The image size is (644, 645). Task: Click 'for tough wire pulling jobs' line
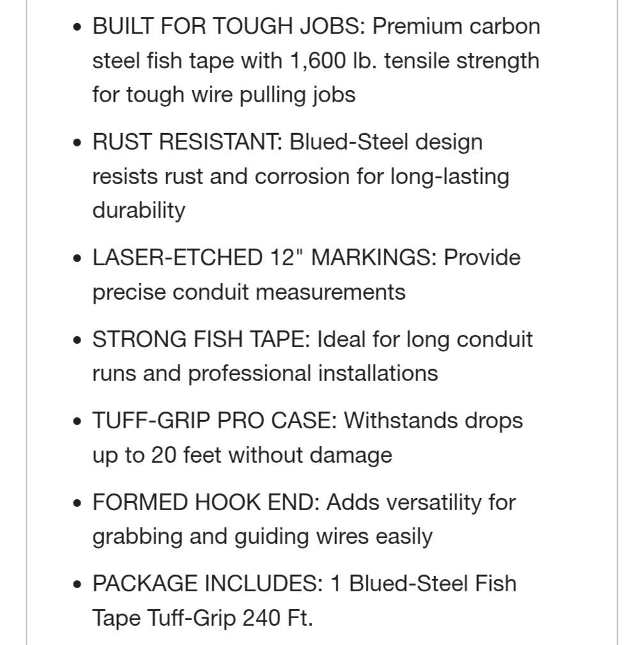224,95
